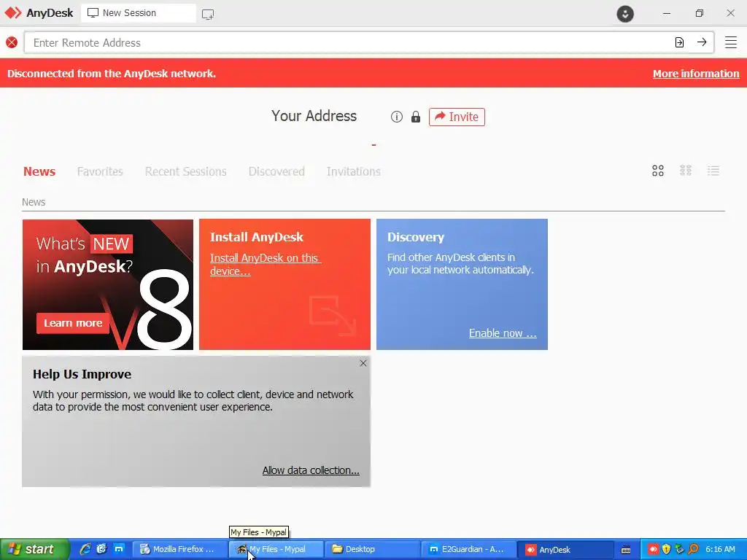Switch to My Files - Mypal taskbar window

coord(276,550)
